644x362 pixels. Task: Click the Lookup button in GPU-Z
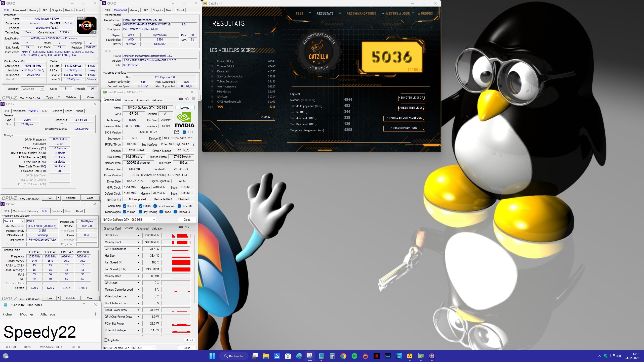tap(185, 107)
